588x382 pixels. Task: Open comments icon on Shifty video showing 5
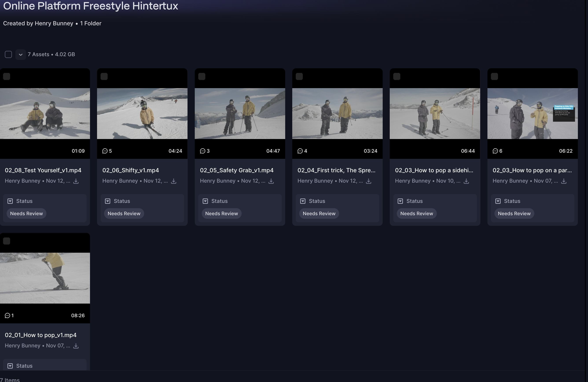pyautogui.click(x=105, y=151)
